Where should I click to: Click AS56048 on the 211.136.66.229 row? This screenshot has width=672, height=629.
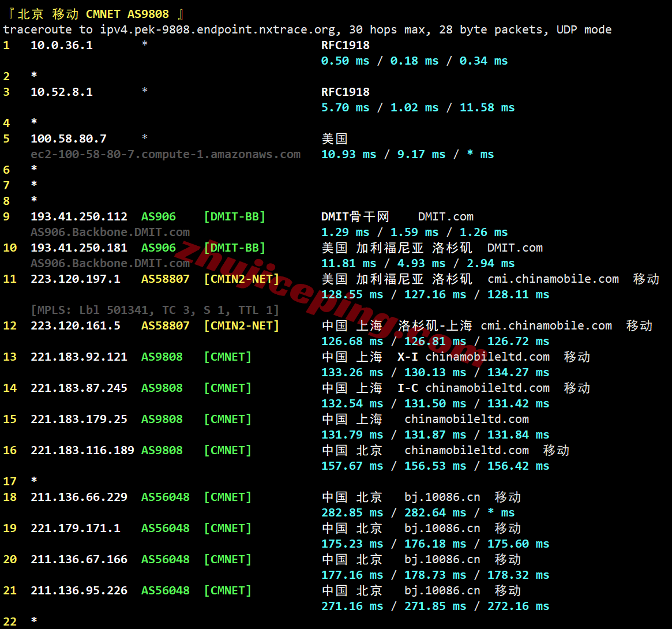166,497
